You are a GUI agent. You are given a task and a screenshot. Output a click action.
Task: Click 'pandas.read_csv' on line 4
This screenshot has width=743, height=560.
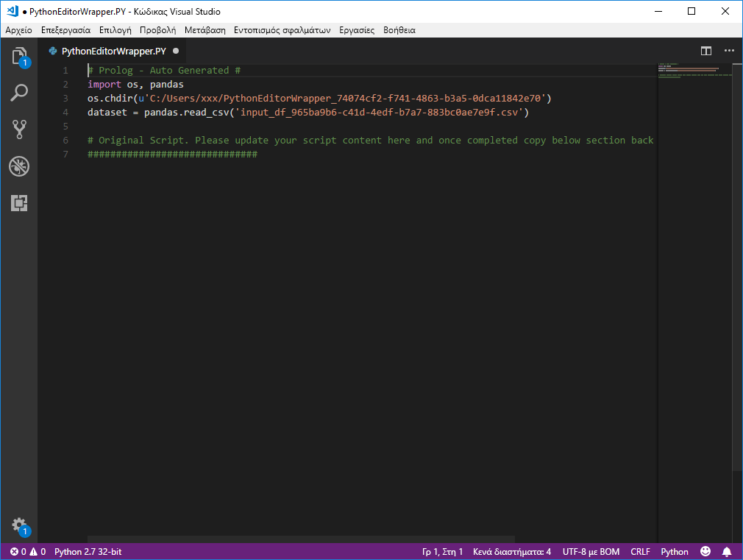187,113
